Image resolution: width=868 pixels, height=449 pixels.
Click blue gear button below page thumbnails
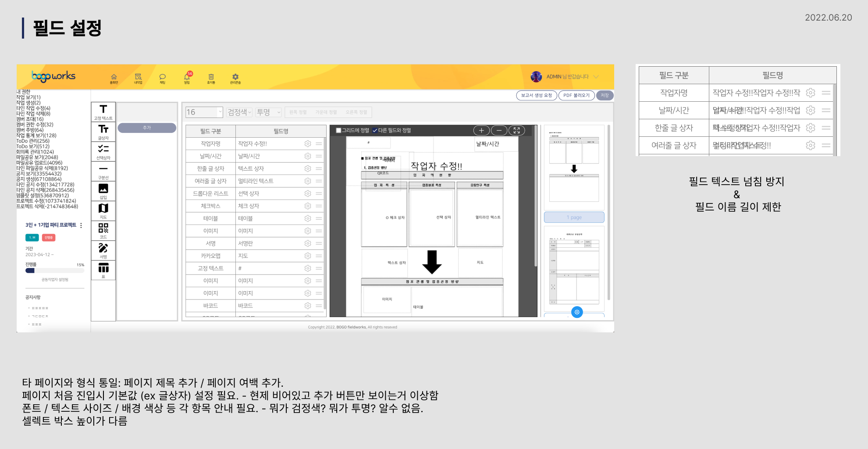click(577, 312)
